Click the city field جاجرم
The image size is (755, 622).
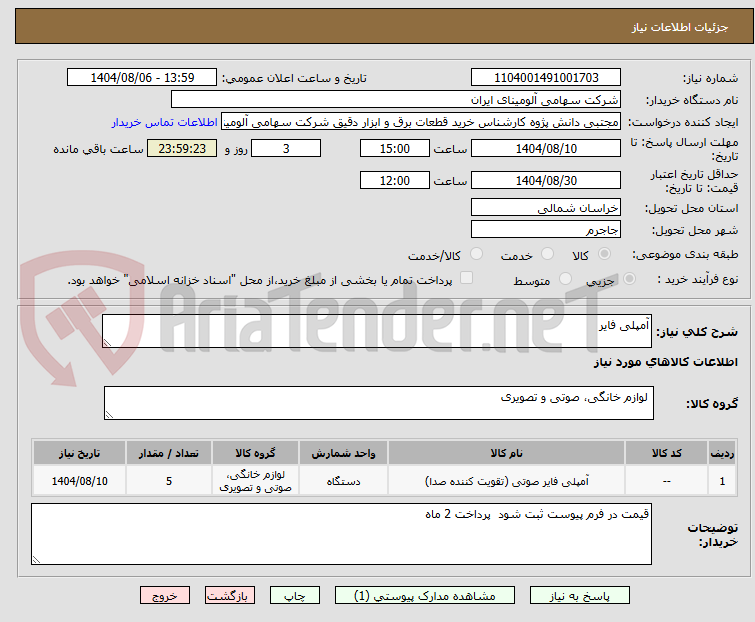tap(546, 230)
